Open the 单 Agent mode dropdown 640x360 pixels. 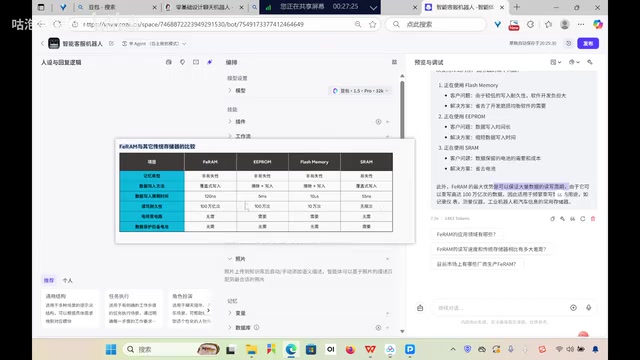point(154,43)
